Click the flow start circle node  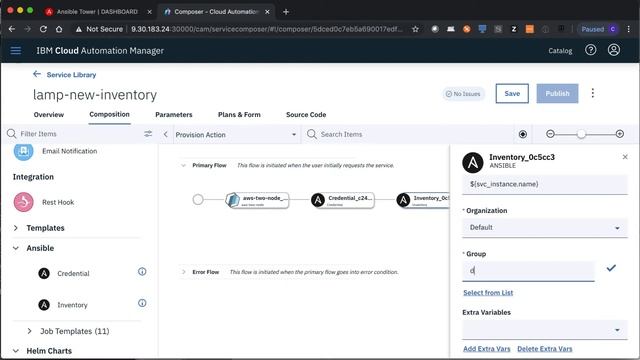click(x=198, y=200)
